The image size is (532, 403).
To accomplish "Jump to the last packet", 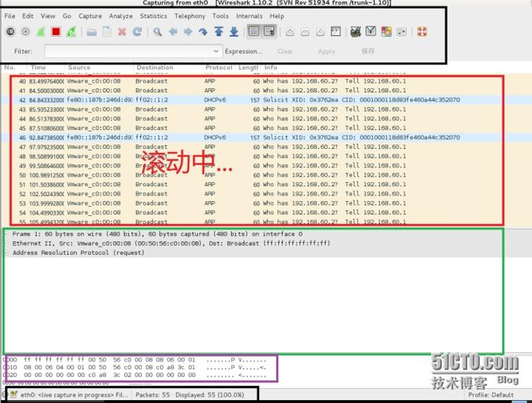I will [234, 32].
